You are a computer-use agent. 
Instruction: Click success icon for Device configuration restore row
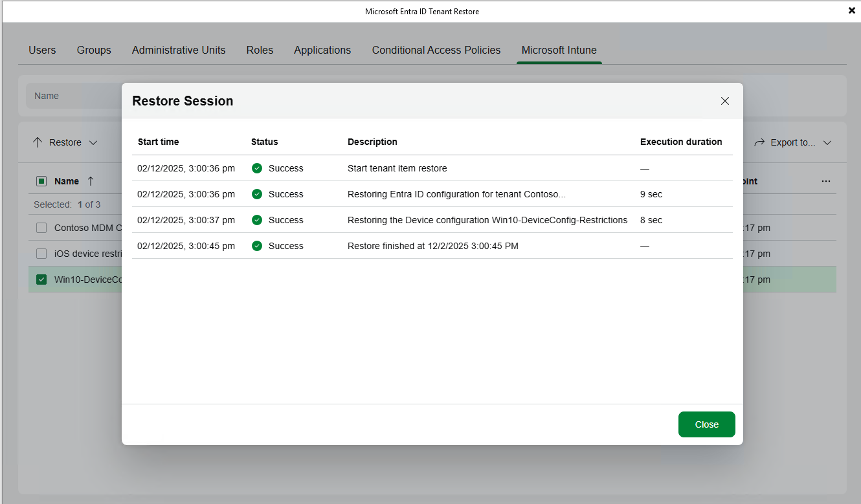(x=257, y=220)
